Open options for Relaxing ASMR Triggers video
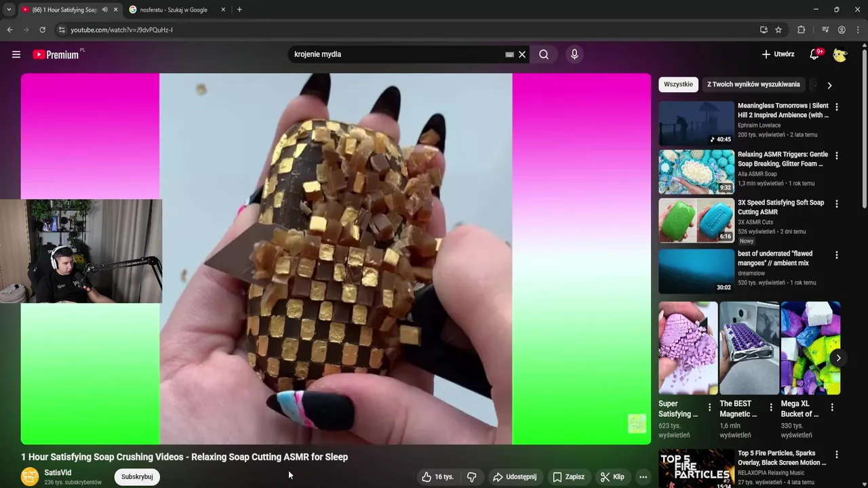Viewport: 868px width, 488px height. [x=836, y=156]
